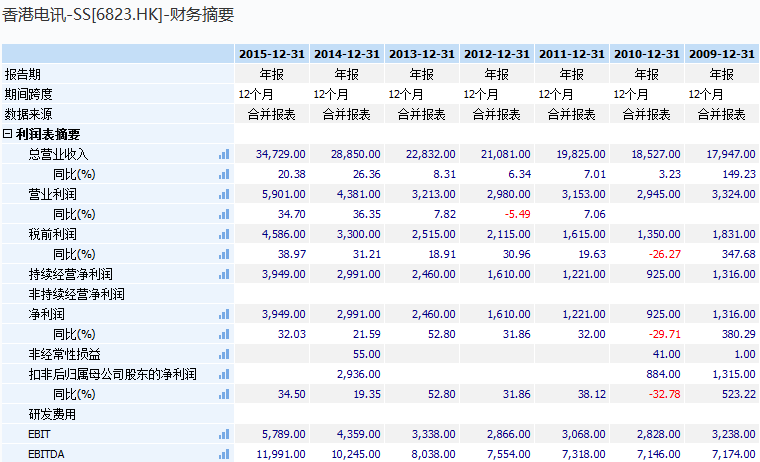Open chart icon for EBITDA row

point(224,454)
